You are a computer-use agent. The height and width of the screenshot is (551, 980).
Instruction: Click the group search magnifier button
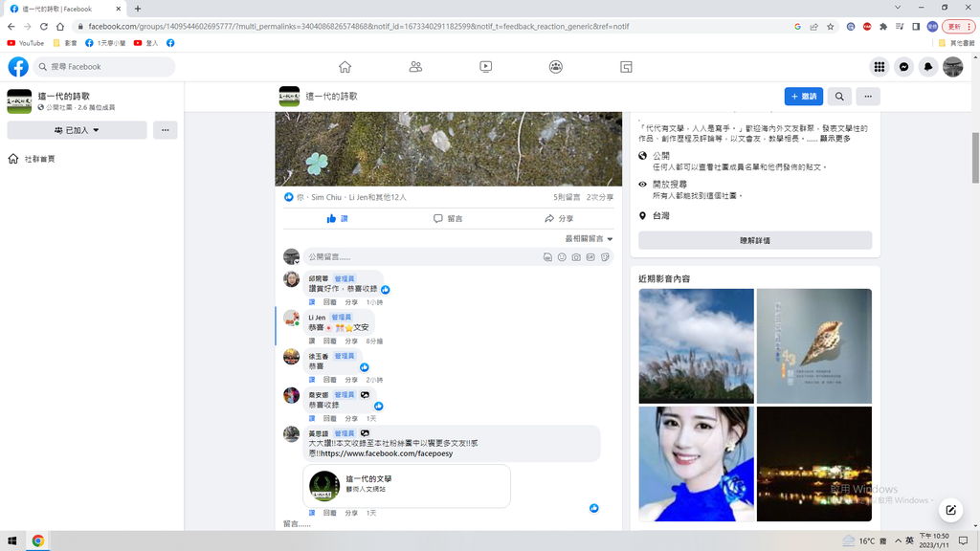pos(839,97)
